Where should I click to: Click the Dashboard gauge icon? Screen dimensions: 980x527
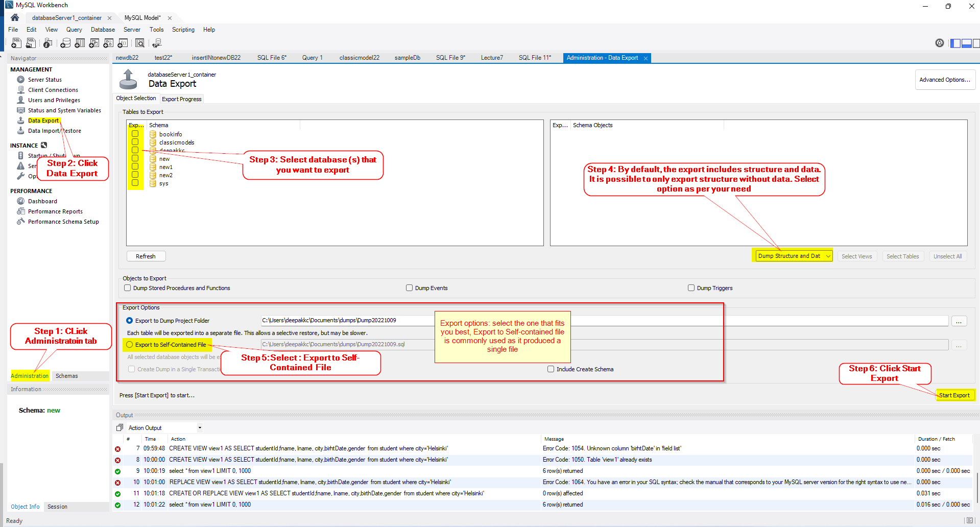click(21, 201)
